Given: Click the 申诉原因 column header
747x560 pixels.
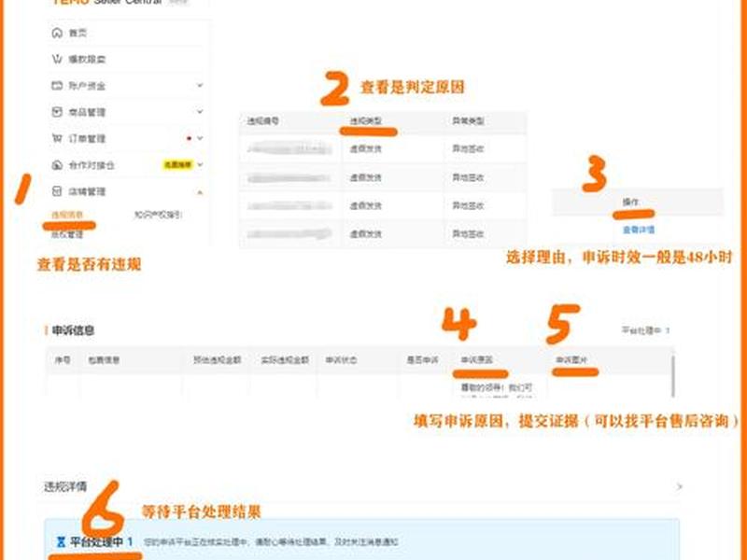Looking at the screenshot, I should [x=477, y=360].
